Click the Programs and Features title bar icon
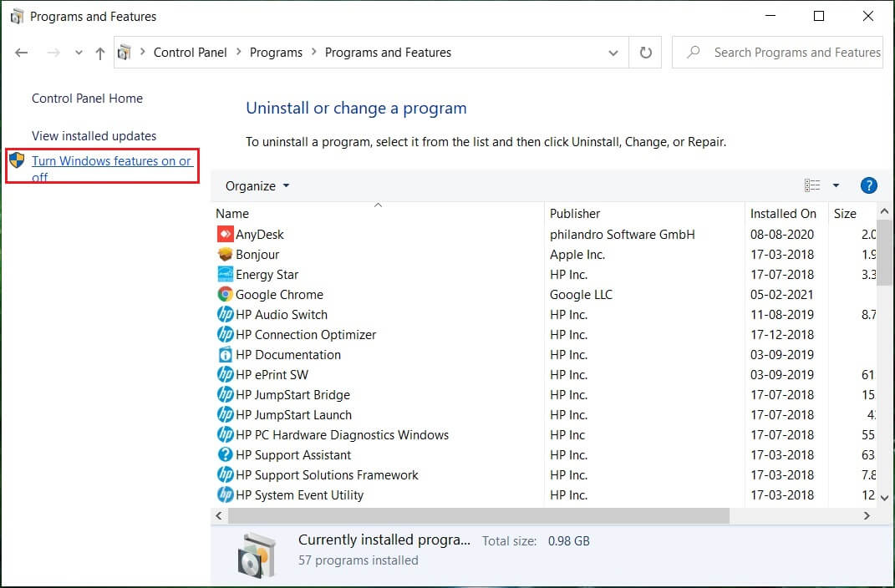 pyautogui.click(x=17, y=17)
